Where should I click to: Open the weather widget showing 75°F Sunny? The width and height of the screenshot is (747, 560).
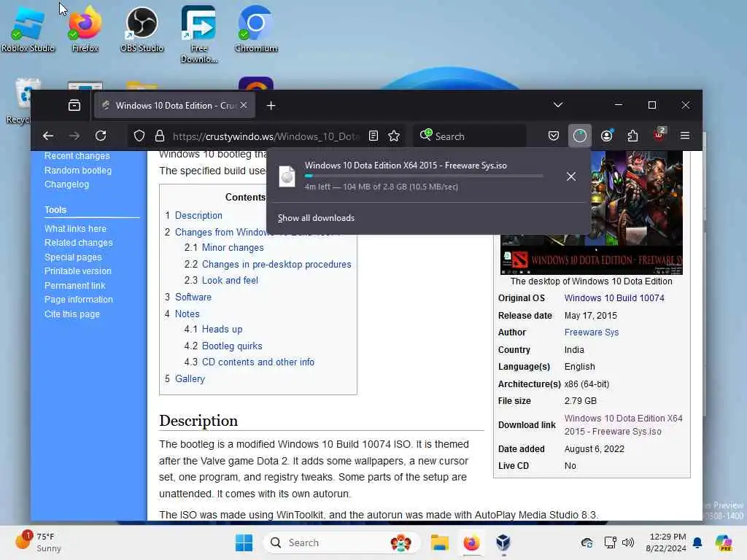tap(38, 542)
